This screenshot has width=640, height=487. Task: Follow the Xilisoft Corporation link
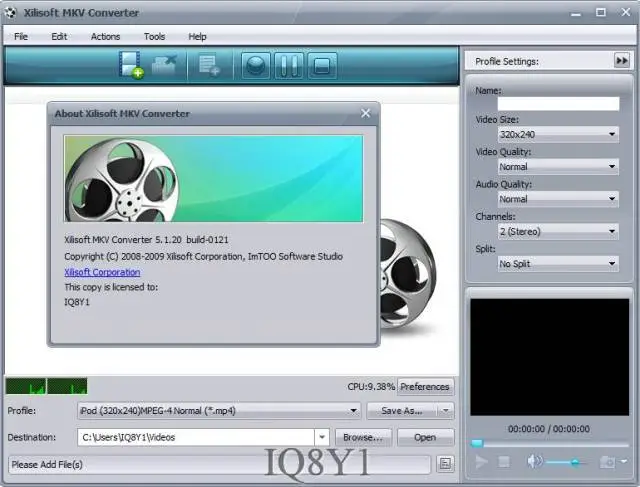[x=102, y=272]
